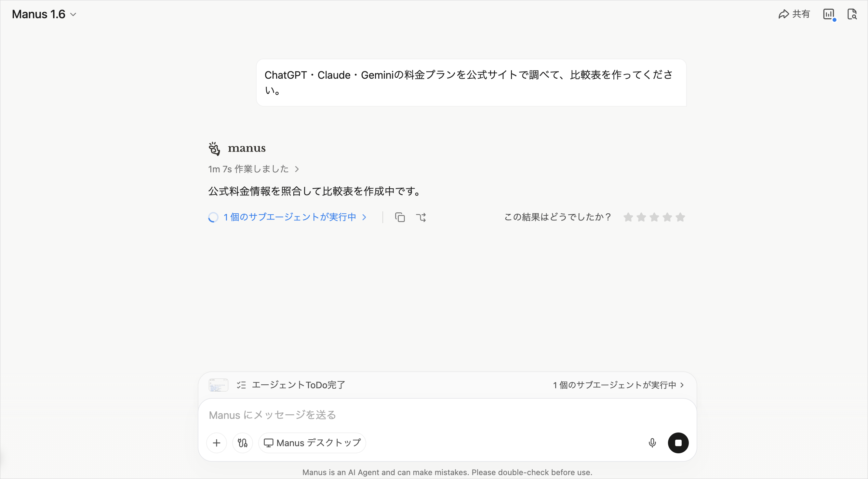This screenshot has width=868, height=479.
Task: Open the task preview thumbnail in ToDo bar
Action: coord(218,385)
